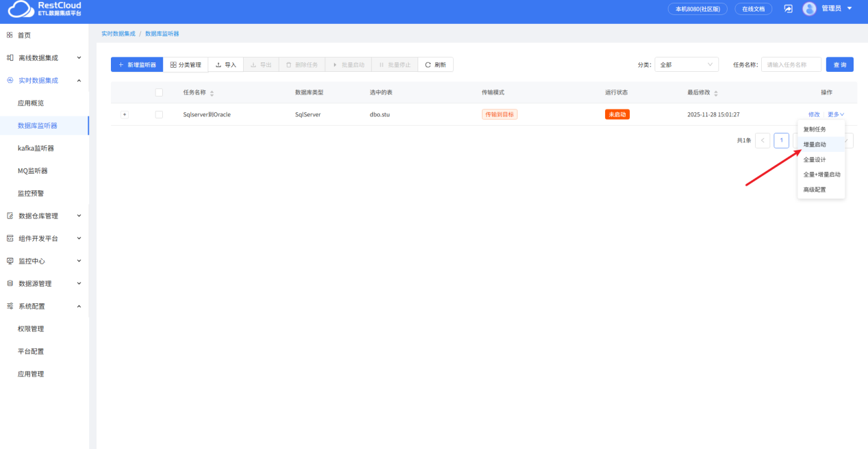Viewport: 868px width, 449px height.
Task: Open 在线文档 online docs
Action: [754, 9]
